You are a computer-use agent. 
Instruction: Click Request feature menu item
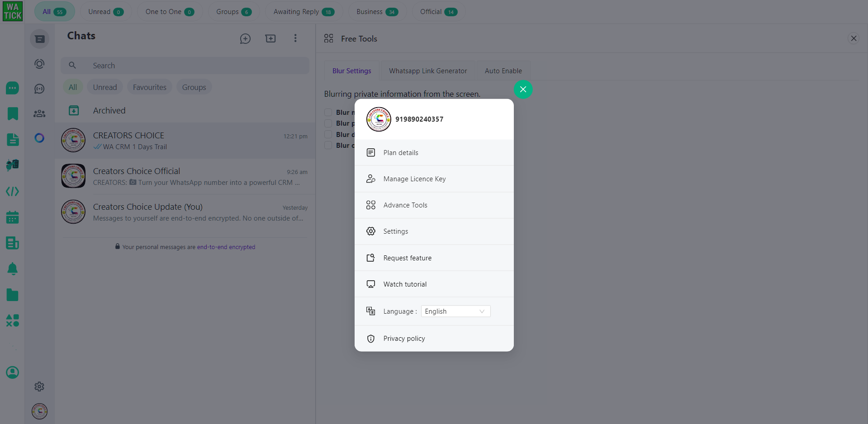434,258
